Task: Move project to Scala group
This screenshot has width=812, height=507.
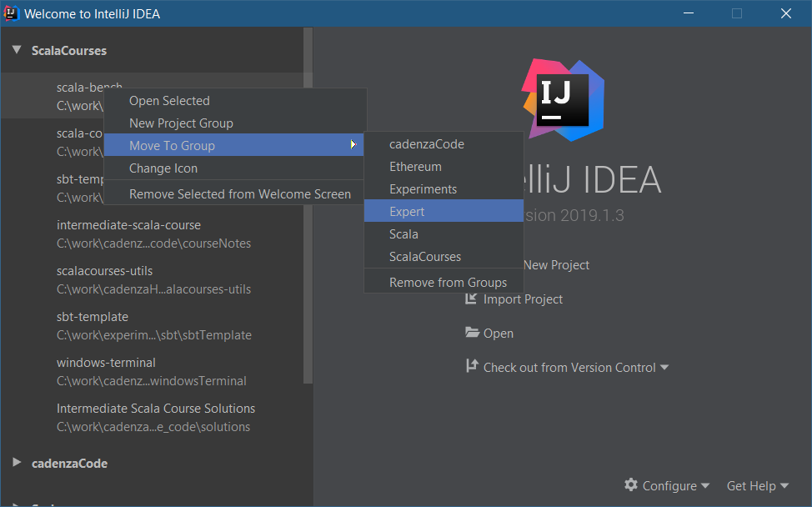Action: click(x=444, y=234)
